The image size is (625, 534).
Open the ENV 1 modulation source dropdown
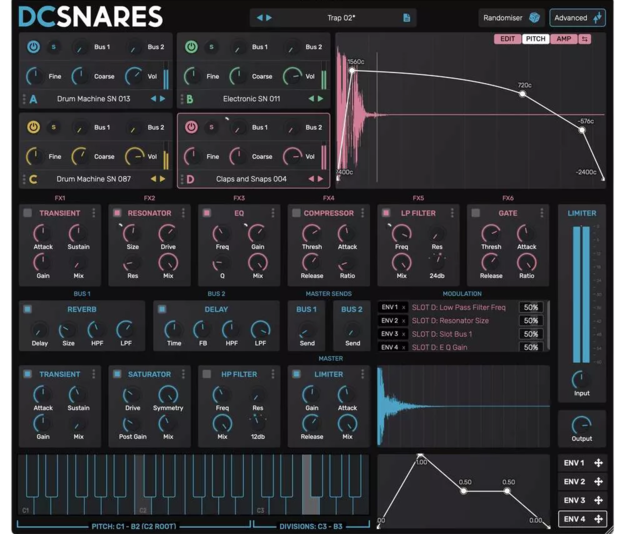(392, 307)
